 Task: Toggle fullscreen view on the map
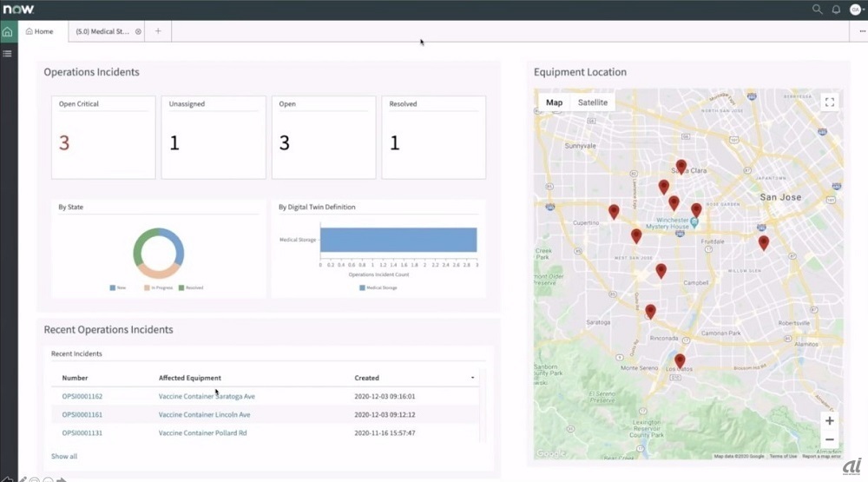pos(829,102)
